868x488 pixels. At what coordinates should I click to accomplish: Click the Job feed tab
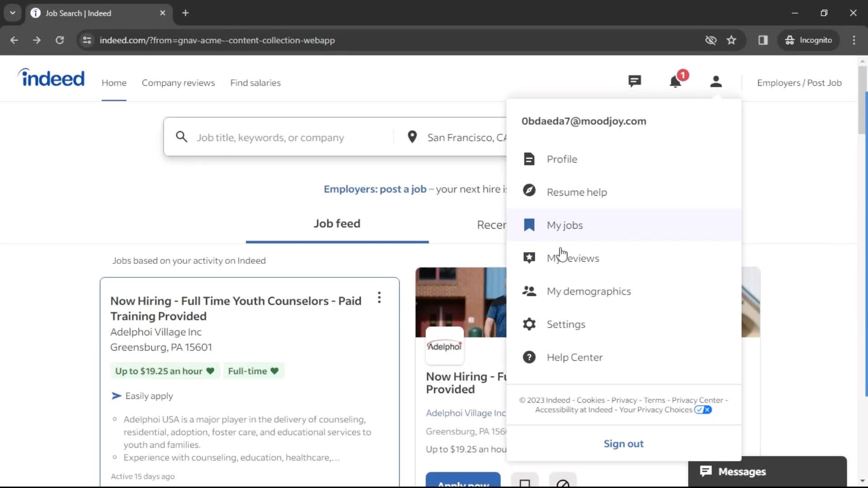tap(337, 224)
